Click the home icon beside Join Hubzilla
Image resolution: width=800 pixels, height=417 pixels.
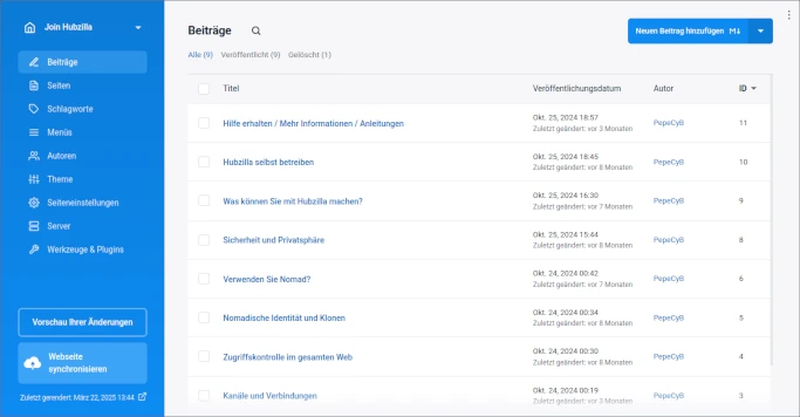click(30, 28)
